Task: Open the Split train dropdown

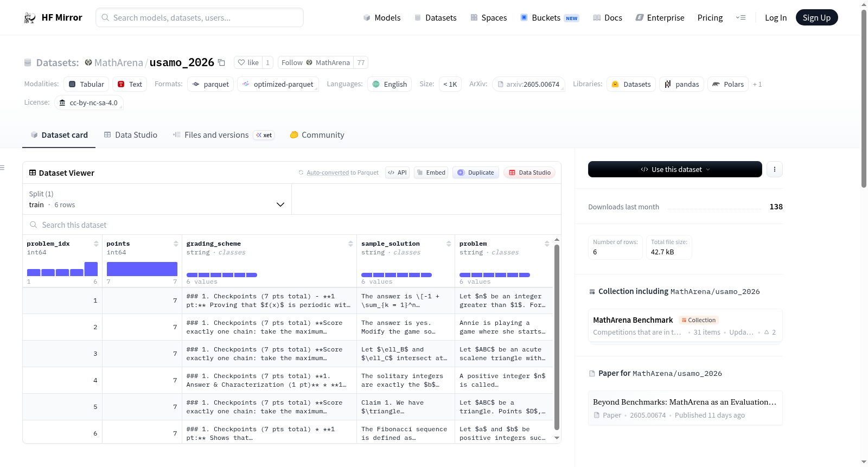Action: pos(157,199)
